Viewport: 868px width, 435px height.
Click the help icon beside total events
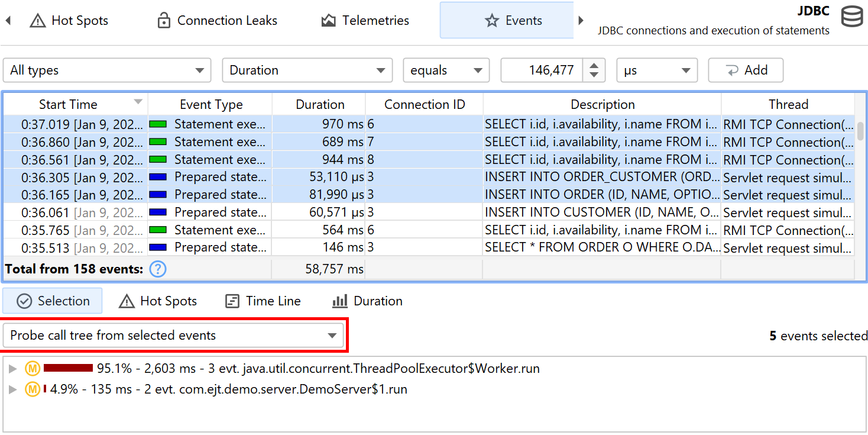[157, 269]
